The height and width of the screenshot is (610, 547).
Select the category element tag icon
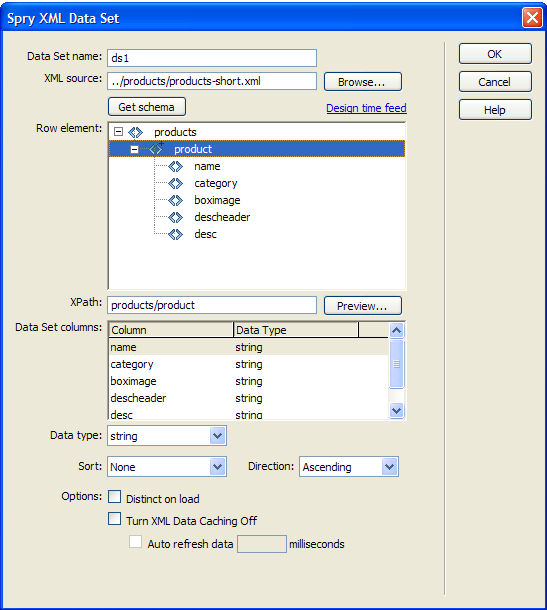[x=175, y=183]
